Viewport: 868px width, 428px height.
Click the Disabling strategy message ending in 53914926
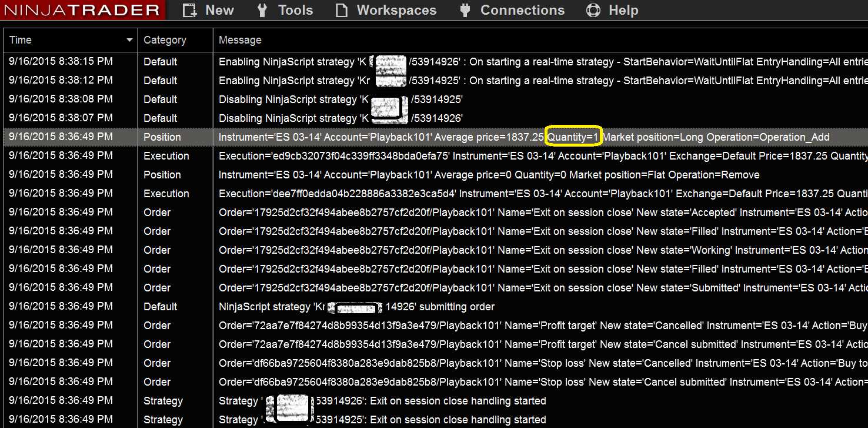click(x=341, y=118)
